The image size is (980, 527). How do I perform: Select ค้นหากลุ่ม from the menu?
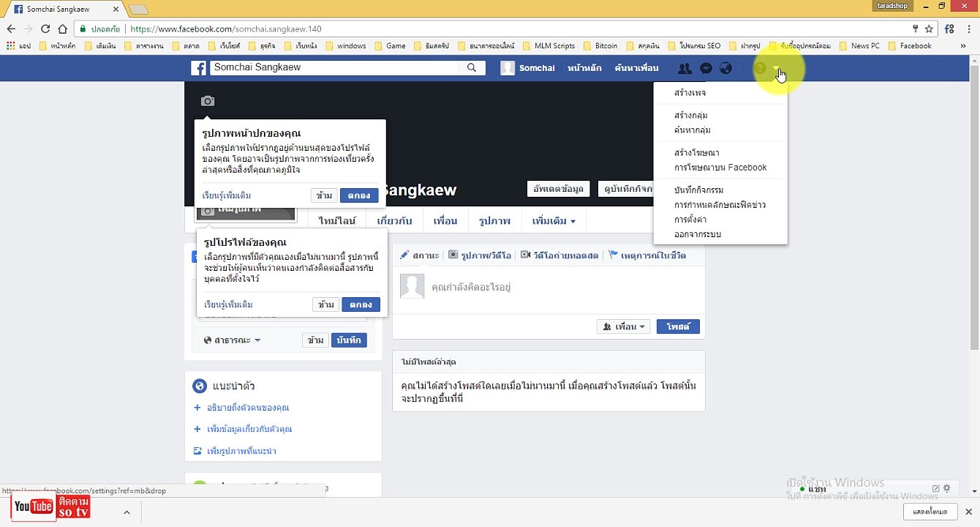pyautogui.click(x=692, y=130)
